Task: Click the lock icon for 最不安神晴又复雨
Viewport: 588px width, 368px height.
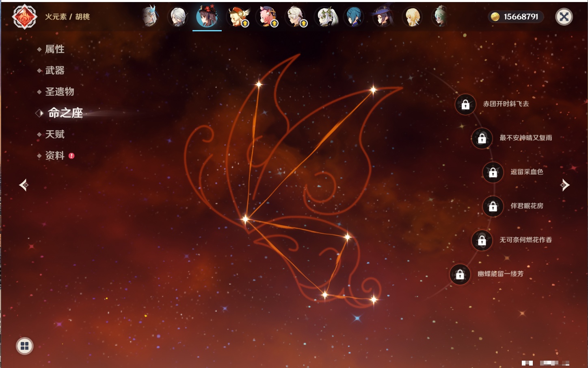Action: pos(482,138)
